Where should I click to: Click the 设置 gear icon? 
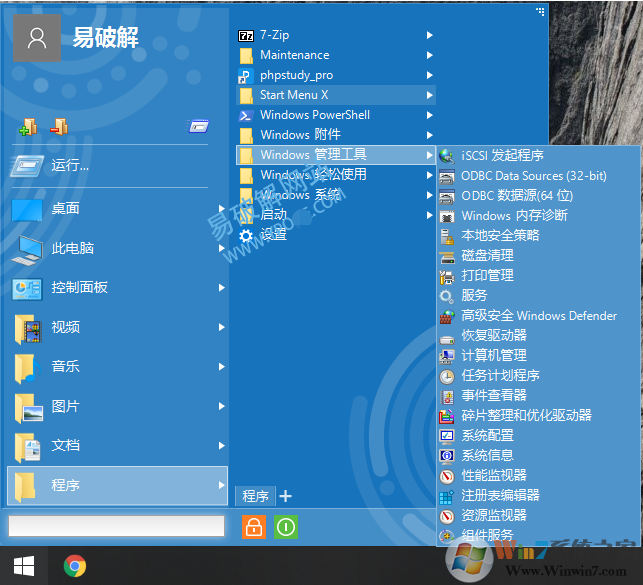246,236
